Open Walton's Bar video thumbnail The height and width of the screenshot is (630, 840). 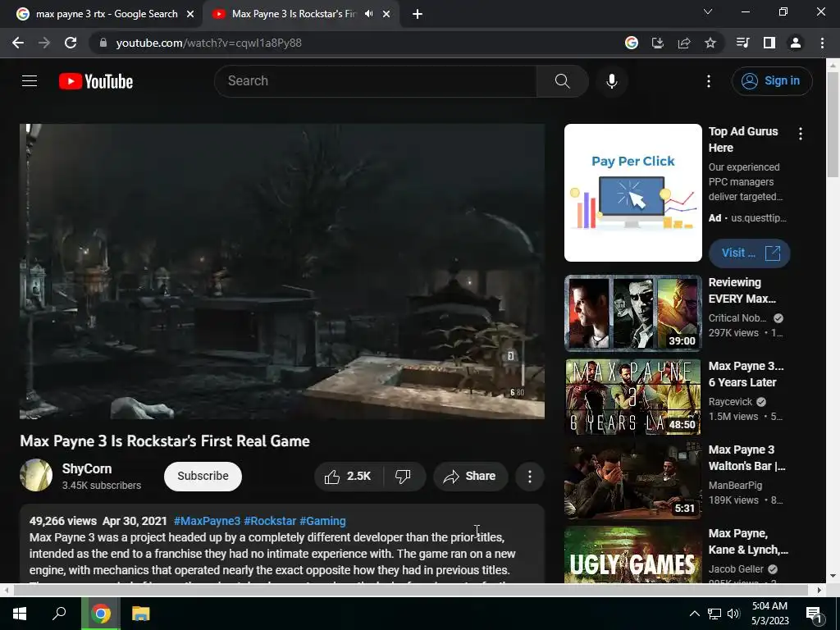click(x=632, y=480)
